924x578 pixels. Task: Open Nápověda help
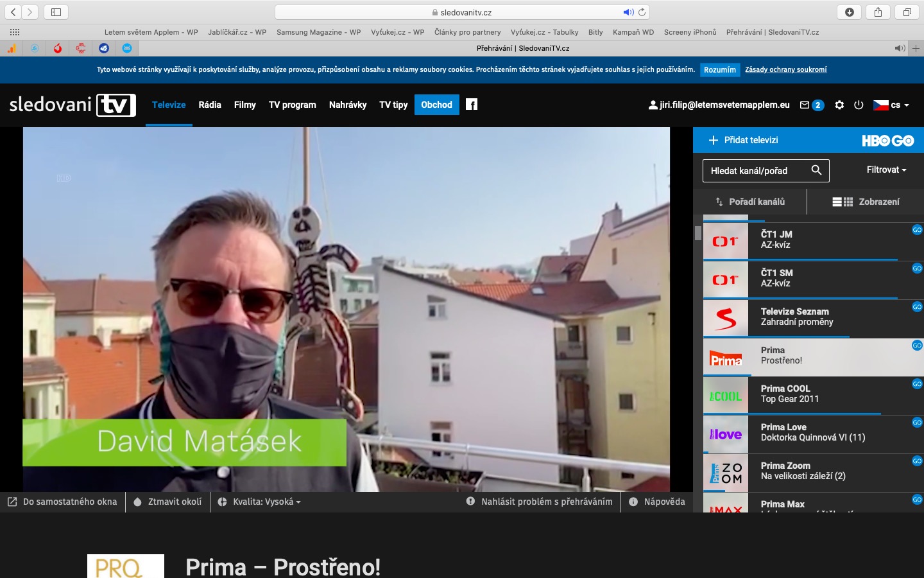click(x=657, y=502)
